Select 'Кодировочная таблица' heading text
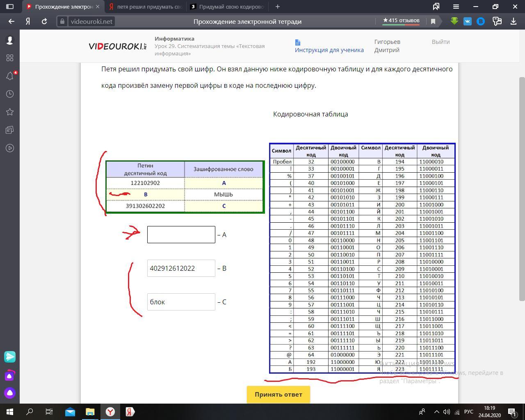525x420 pixels. coord(310,114)
